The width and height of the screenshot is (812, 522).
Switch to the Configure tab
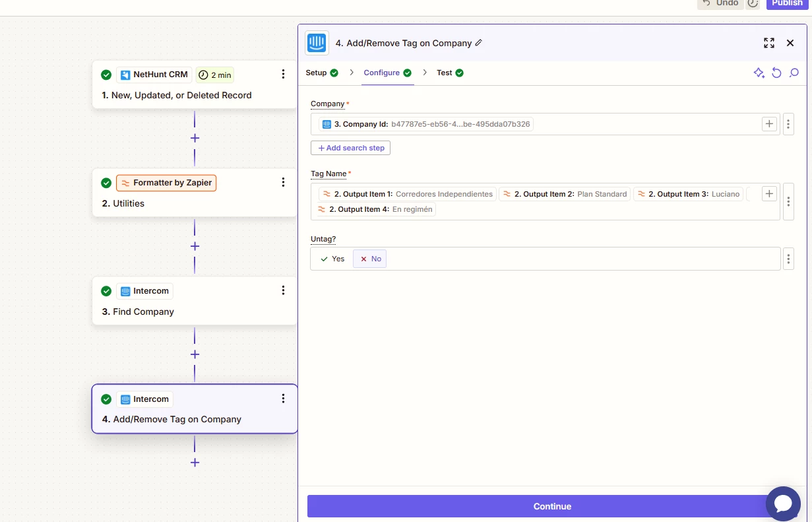pyautogui.click(x=388, y=73)
